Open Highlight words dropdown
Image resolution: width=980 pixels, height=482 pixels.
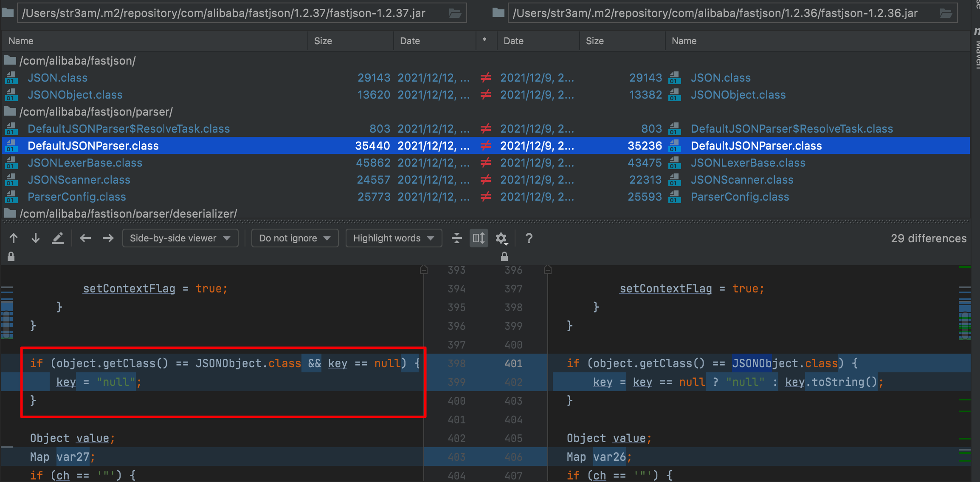[x=394, y=238]
